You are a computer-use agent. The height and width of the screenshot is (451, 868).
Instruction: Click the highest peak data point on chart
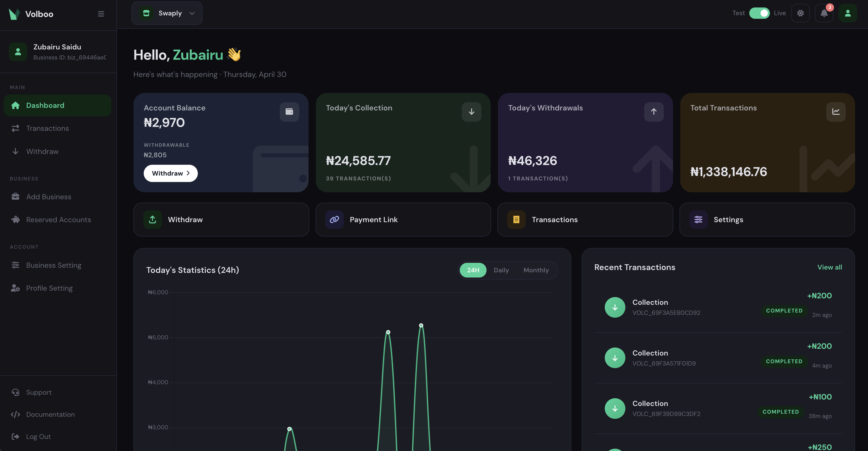click(x=421, y=325)
